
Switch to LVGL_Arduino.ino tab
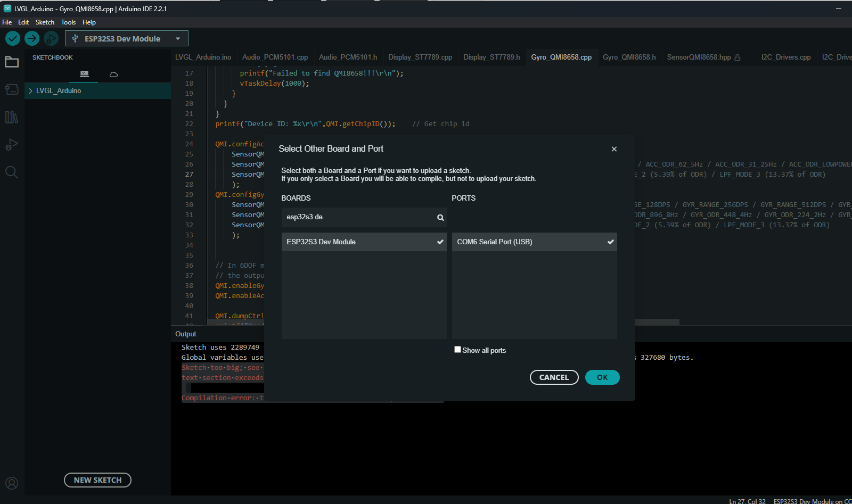pyautogui.click(x=203, y=57)
